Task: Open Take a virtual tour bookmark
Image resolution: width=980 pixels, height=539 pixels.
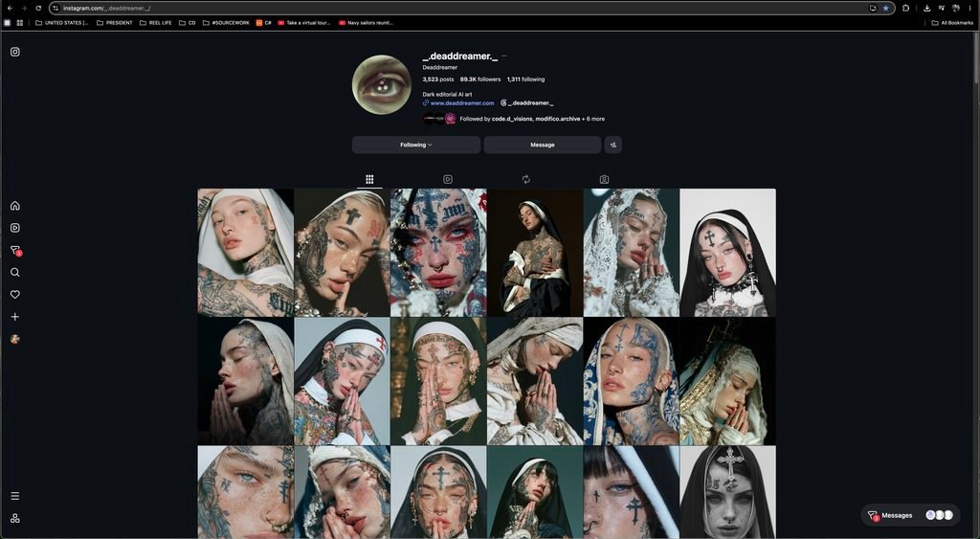Action: point(303,23)
